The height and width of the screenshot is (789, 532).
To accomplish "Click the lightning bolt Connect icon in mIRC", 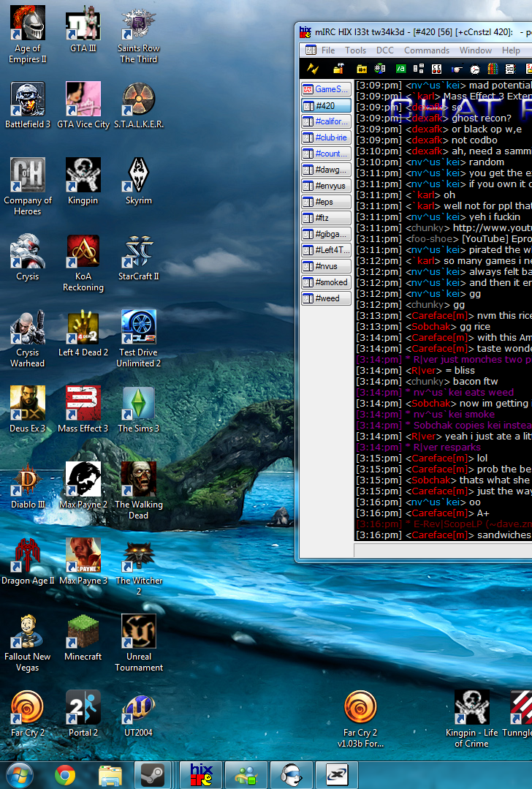I will [313, 69].
